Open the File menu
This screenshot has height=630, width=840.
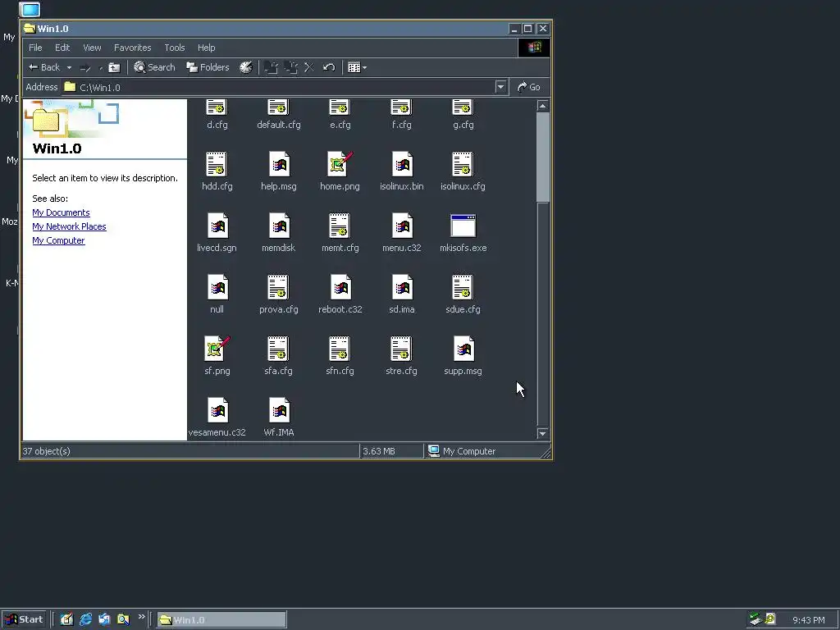click(35, 48)
